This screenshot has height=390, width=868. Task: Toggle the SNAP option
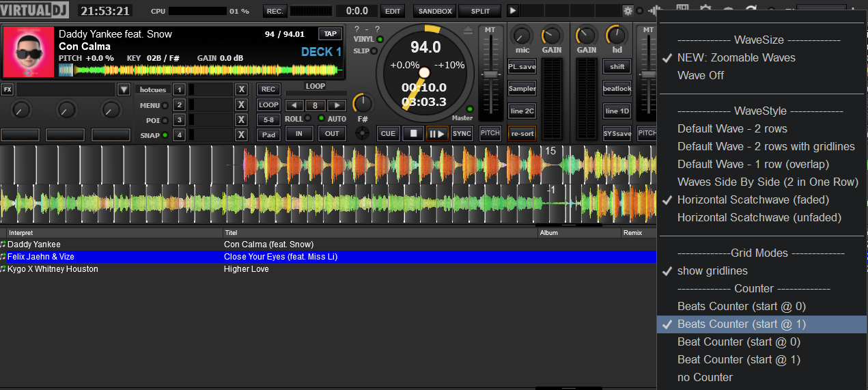pyautogui.click(x=165, y=135)
